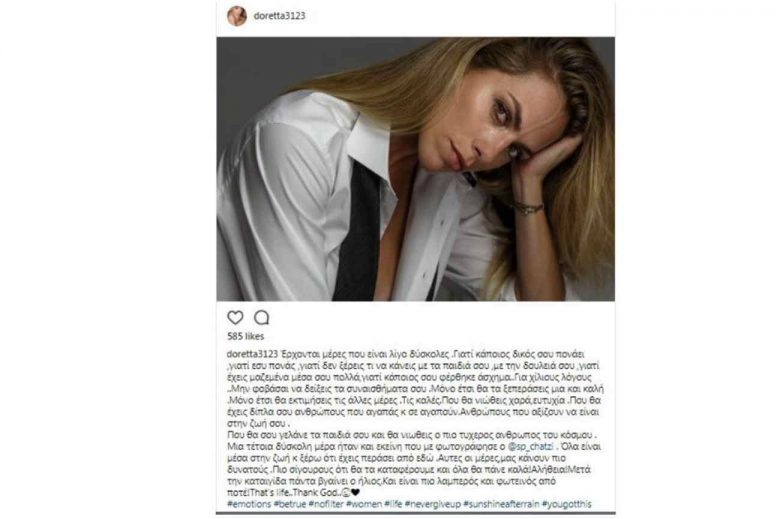
Task: Open the #nevergiveup hashtag
Action: (x=432, y=504)
